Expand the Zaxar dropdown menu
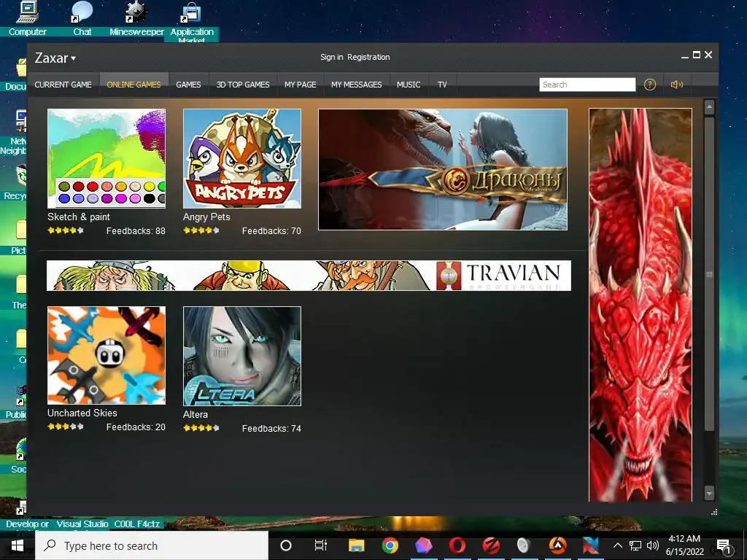This screenshot has height=560, width=747. (x=55, y=58)
